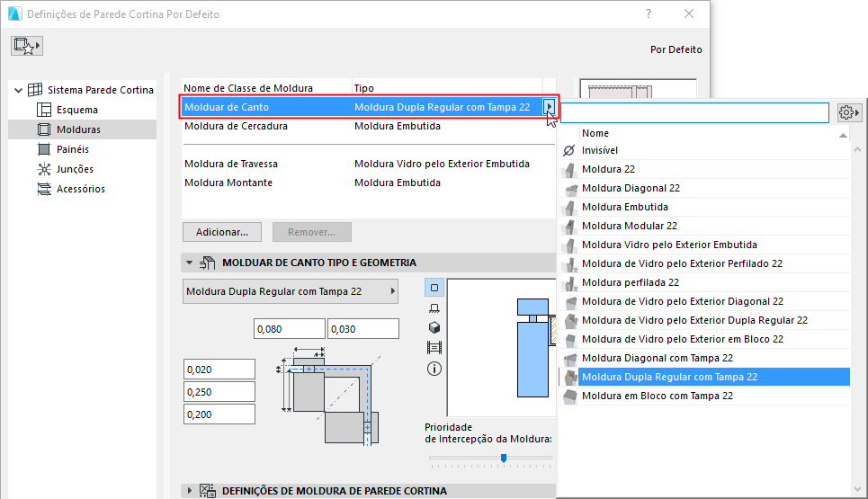868x499 pixels.
Task: Click the Sistema Parede Cortina grid icon
Action: pyautogui.click(x=35, y=90)
